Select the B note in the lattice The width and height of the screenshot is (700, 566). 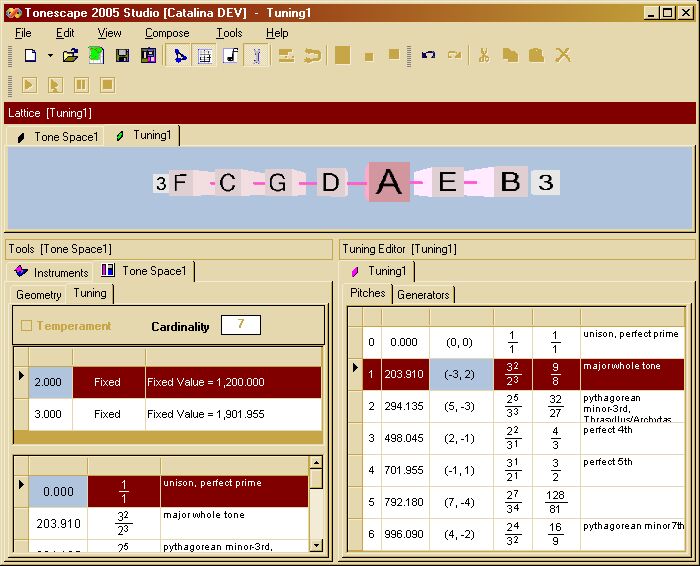click(511, 182)
